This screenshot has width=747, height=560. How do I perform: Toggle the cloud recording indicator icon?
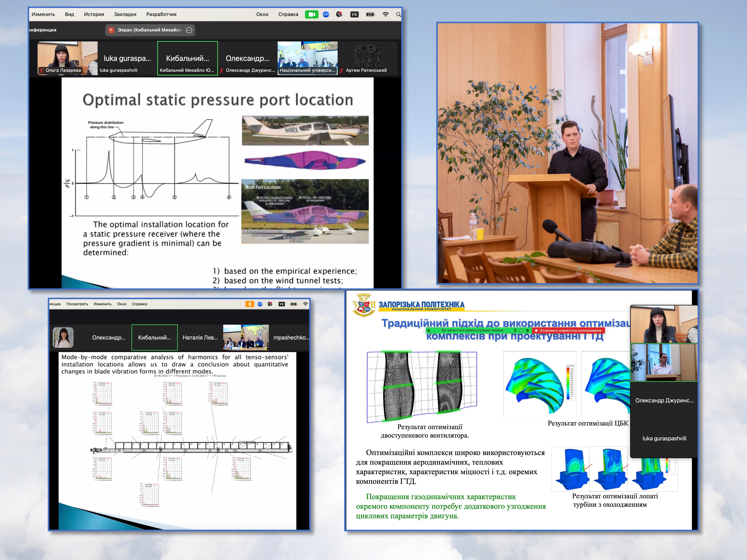tap(521, 331)
